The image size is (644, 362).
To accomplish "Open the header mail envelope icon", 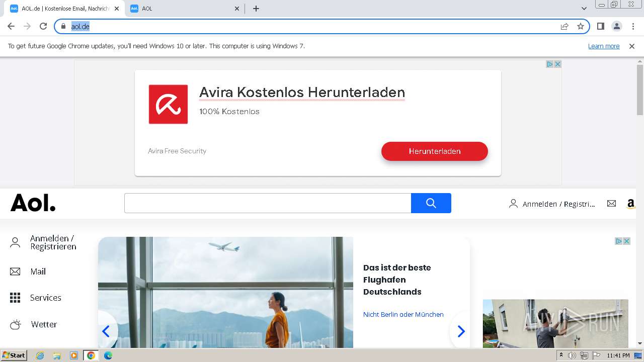I will [611, 204].
